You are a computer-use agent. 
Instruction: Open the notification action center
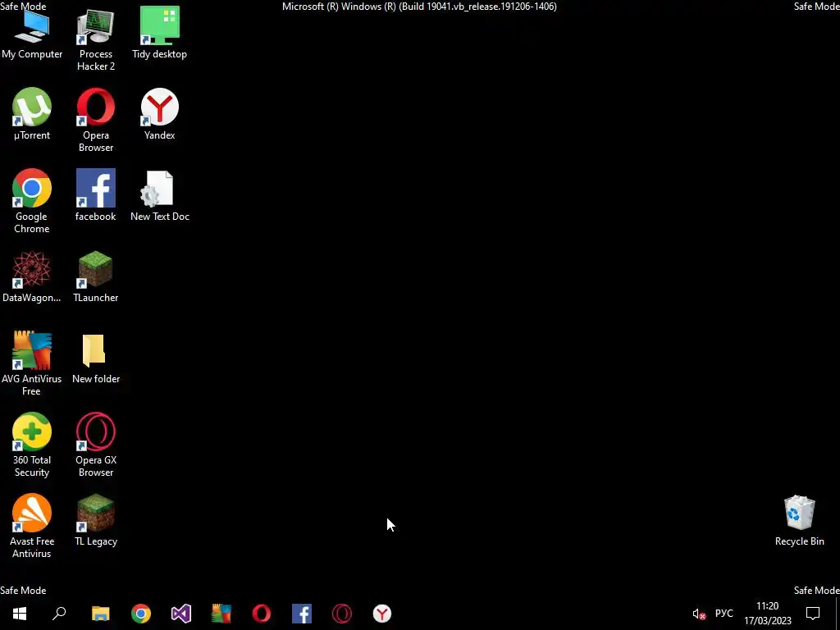[x=813, y=614]
